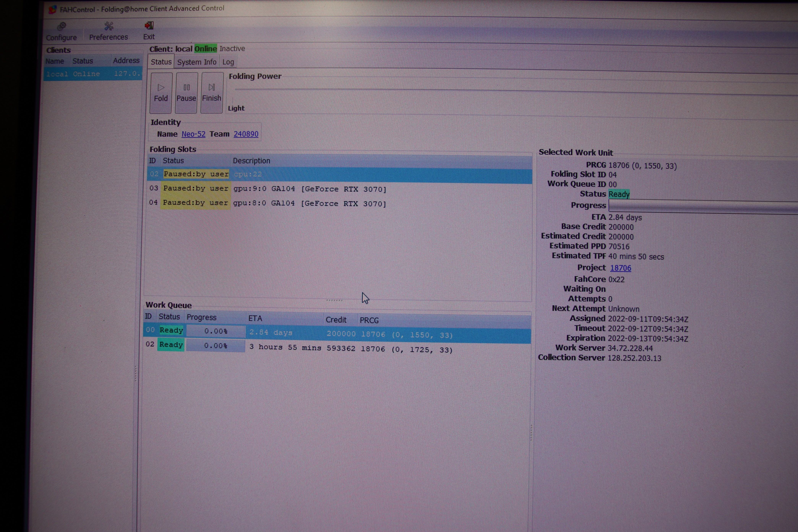798x532 pixels.
Task: Click the Selected Work Unit progress bar
Action: pyautogui.click(x=703, y=207)
